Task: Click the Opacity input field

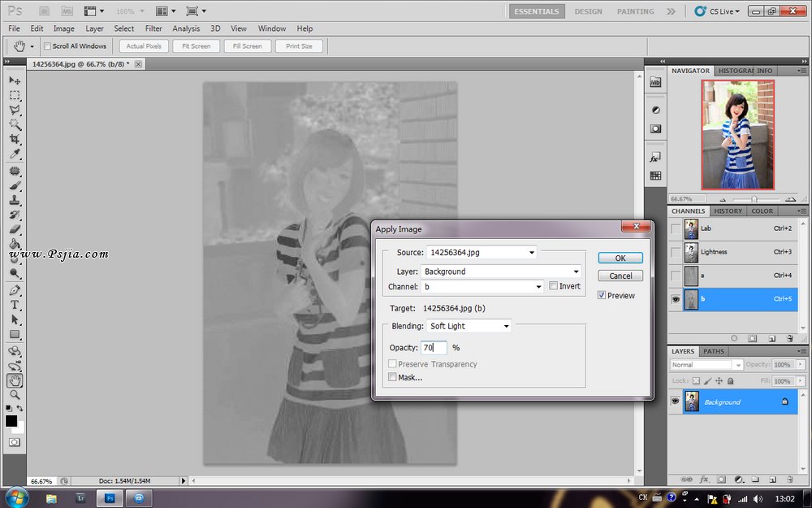Action: [x=434, y=348]
